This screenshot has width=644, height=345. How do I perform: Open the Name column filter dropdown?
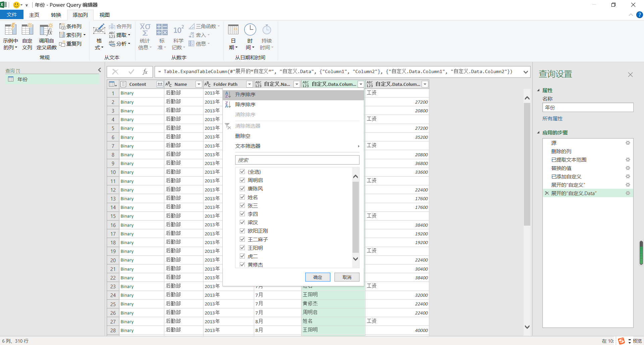coord(199,84)
